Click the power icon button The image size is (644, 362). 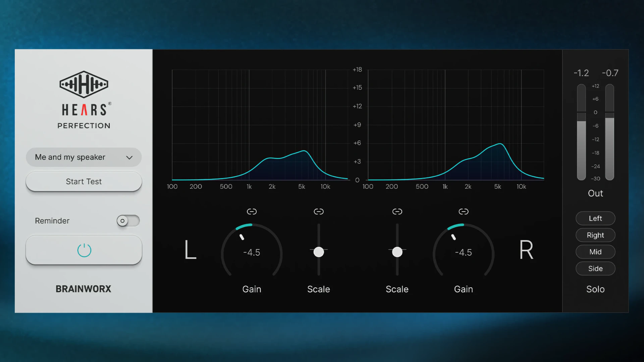(x=84, y=250)
